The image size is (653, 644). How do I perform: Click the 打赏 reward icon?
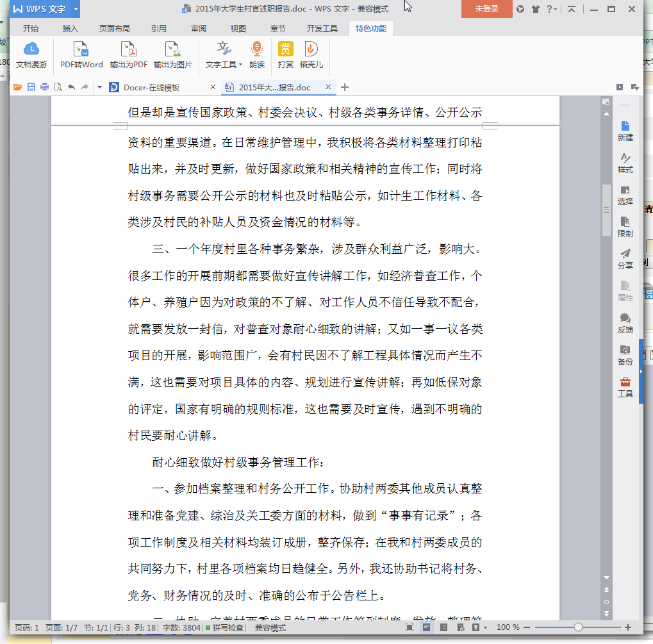[x=286, y=55]
